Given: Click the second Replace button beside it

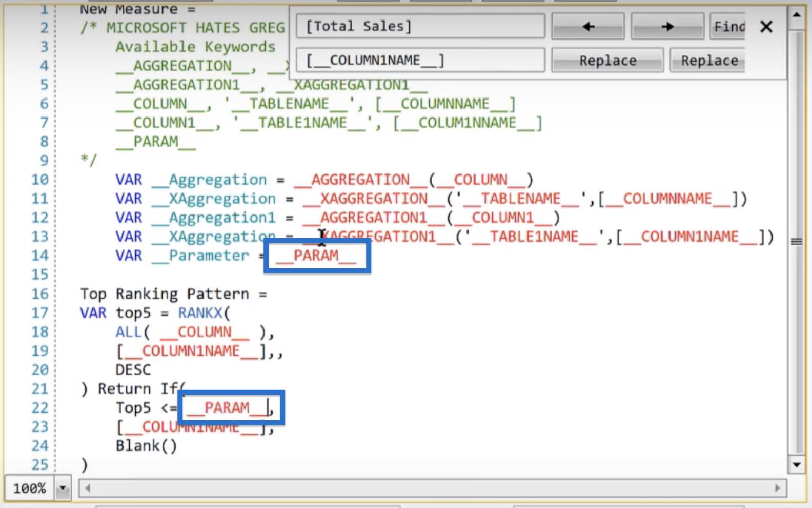Looking at the screenshot, I should point(708,61).
